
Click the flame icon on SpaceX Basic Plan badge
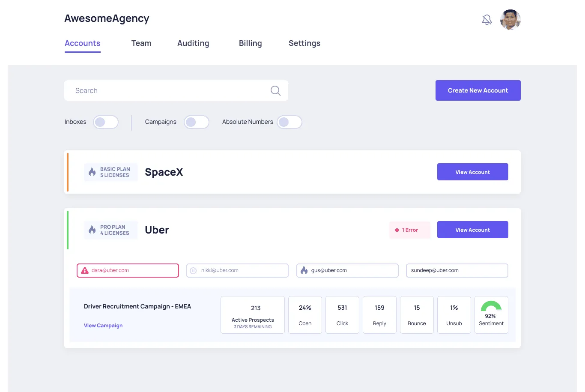pos(92,172)
